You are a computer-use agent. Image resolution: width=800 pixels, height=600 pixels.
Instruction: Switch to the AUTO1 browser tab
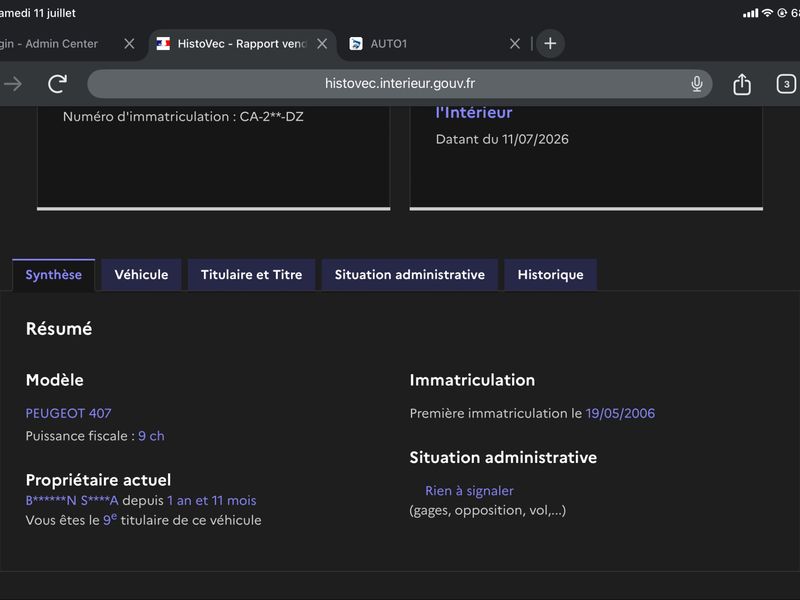coord(389,44)
